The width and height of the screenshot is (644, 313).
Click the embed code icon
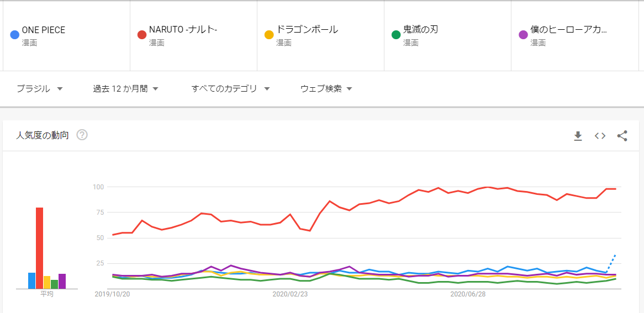click(600, 136)
